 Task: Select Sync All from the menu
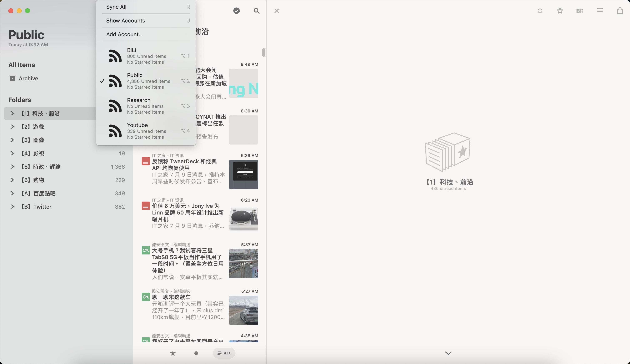pos(116,7)
